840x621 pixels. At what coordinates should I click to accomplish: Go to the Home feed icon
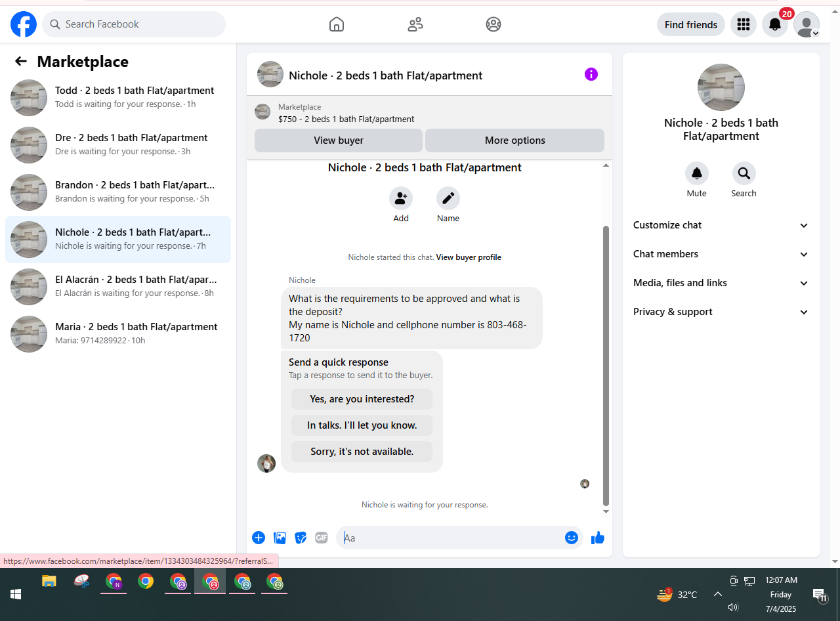click(337, 24)
